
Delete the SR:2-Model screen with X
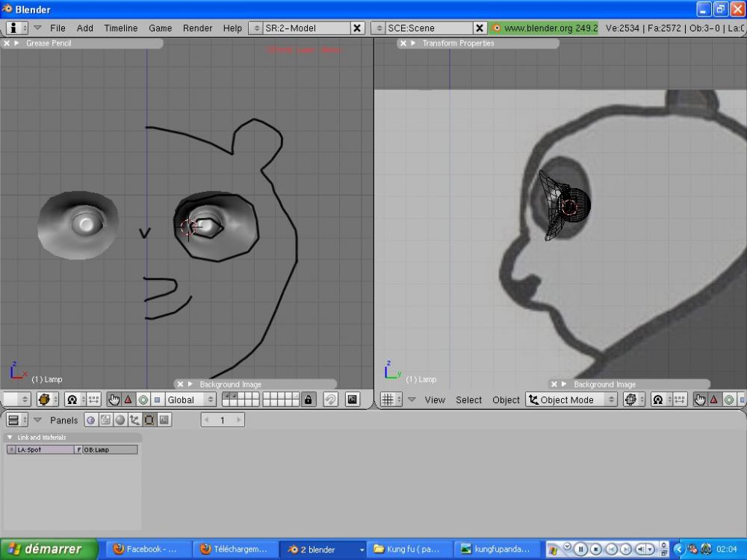coord(356,28)
